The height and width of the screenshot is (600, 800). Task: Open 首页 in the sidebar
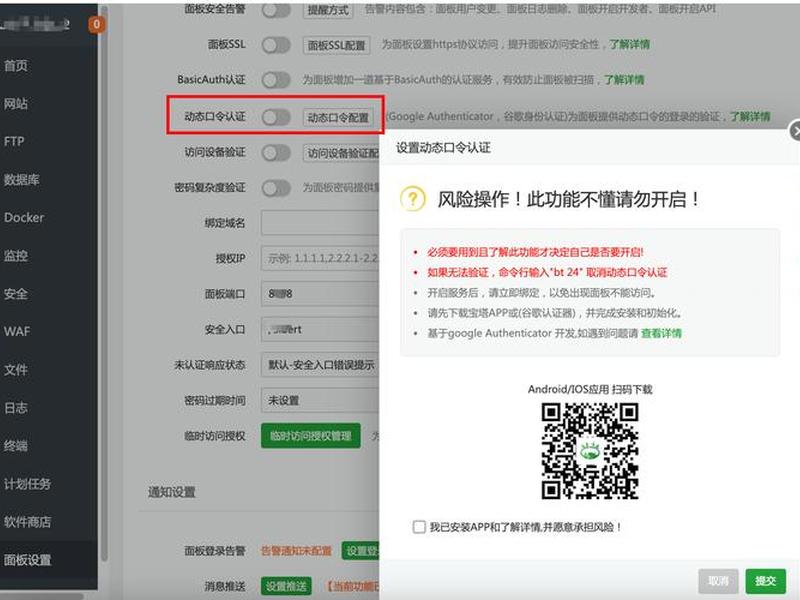[x=16, y=66]
